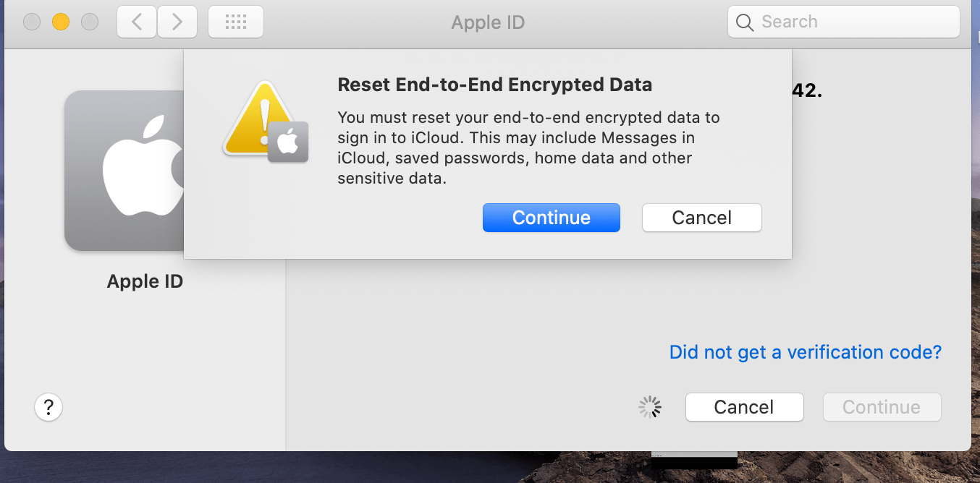Click the loading spinner indicator
The width and height of the screenshot is (980, 483).
[x=650, y=407]
